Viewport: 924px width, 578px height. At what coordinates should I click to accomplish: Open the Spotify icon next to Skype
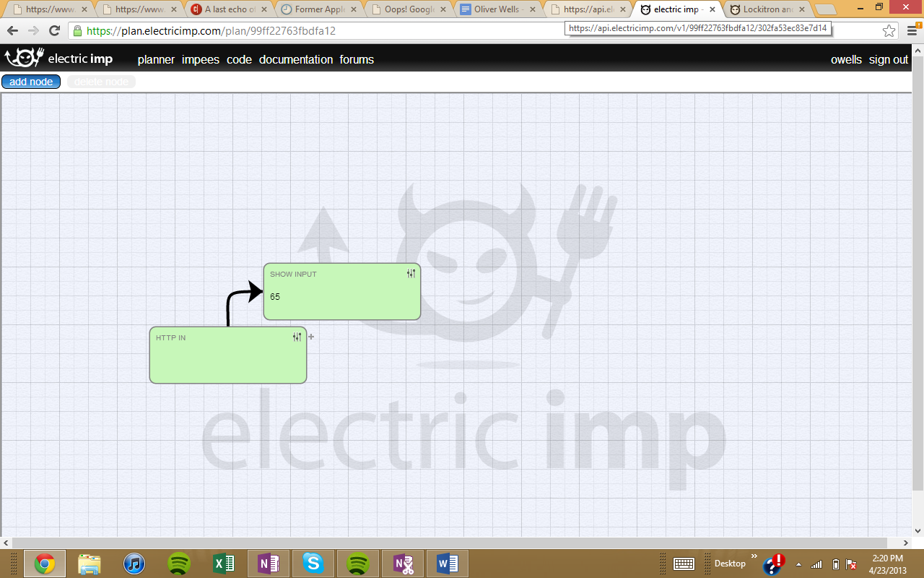358,564
